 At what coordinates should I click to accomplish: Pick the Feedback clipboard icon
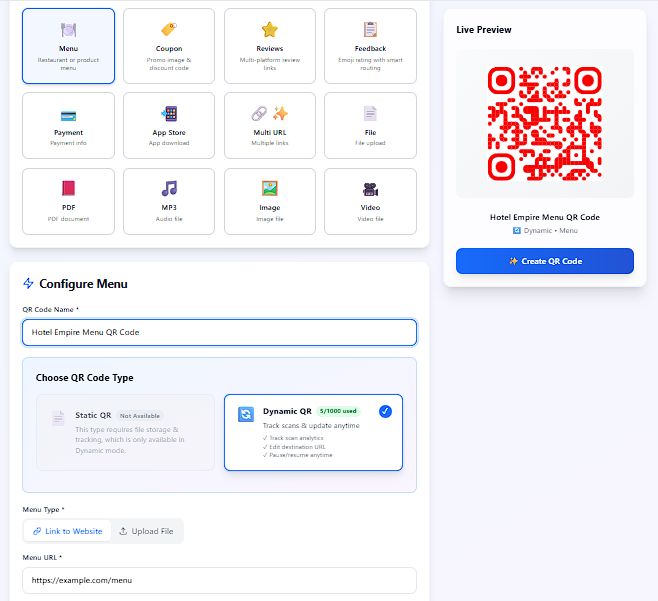370,30
